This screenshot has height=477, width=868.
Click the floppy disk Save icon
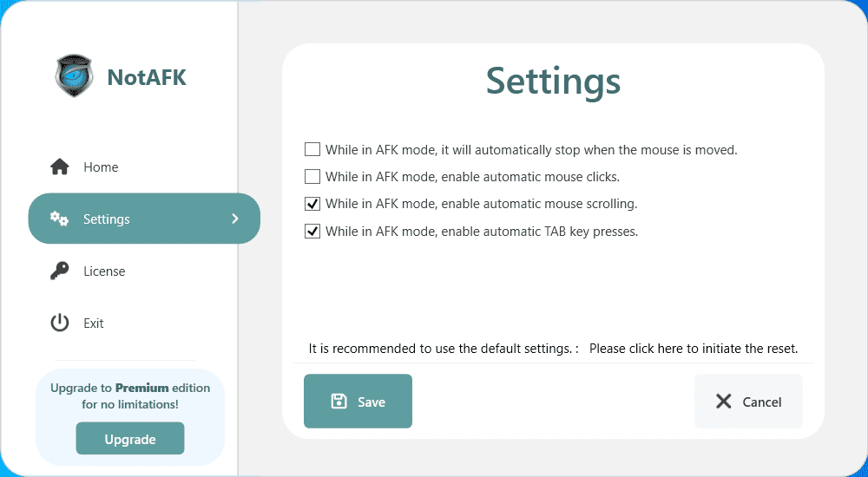pyautogui.click(x=339, y=402)
